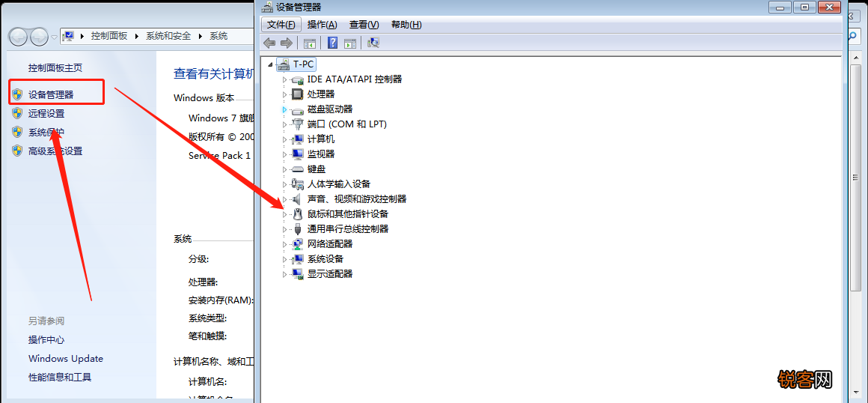Open the recent pages dropdown beside navigation buttons
Screen dimensions: 868x403
54,37
